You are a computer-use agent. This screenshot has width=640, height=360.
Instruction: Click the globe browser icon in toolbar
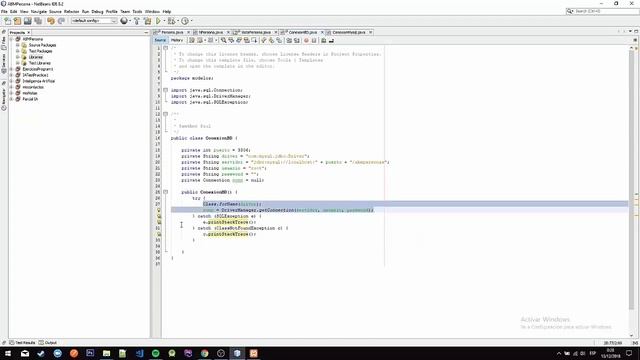click(124, 21)
